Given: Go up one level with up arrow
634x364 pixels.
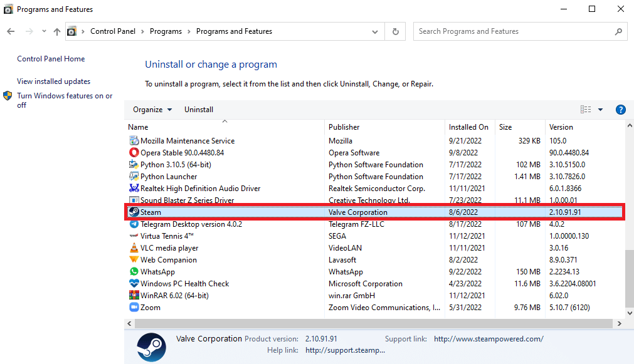Looking at the screenshot, I should point(57,31).
